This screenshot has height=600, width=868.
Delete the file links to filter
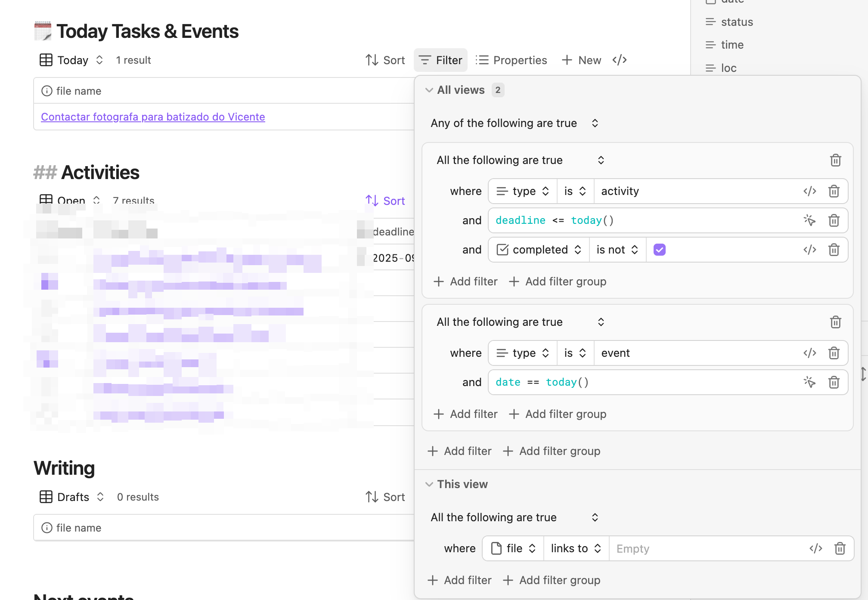840,548
